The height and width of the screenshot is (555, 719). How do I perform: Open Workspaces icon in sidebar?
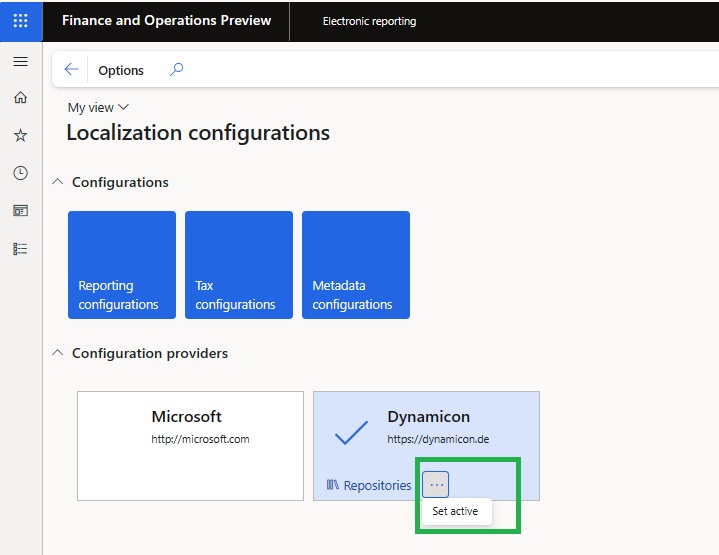click(20, 211)
